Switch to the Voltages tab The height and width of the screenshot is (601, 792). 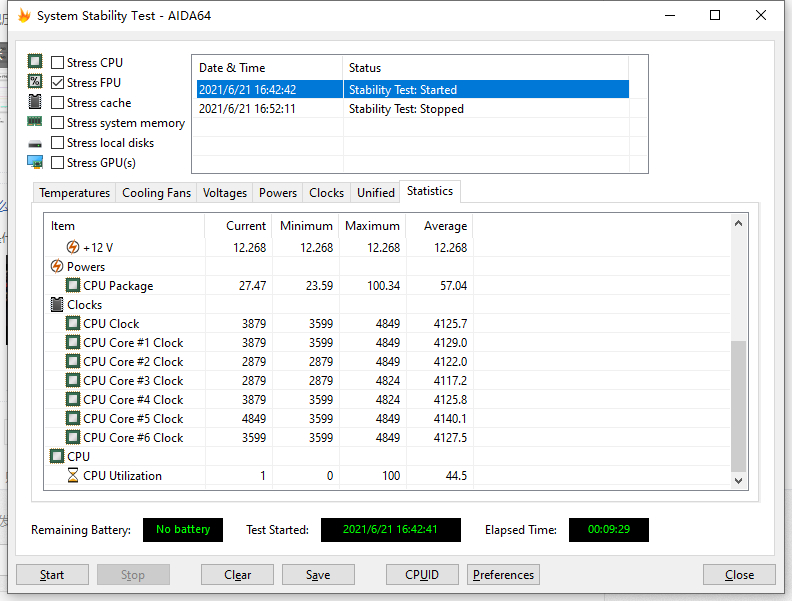point(225,193)
